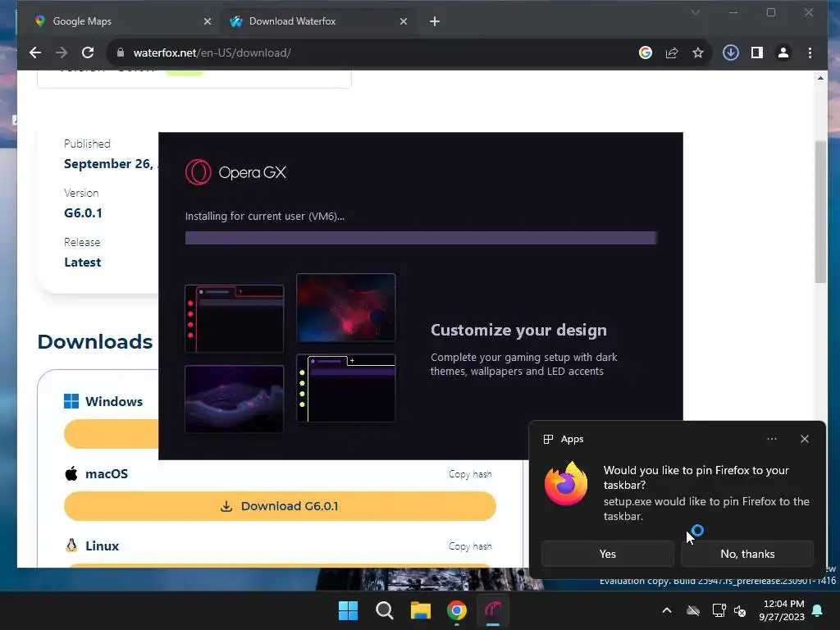Click the 'G6.0.1' version text
This screenshot has width=840, height=630.
click(83, 213)
